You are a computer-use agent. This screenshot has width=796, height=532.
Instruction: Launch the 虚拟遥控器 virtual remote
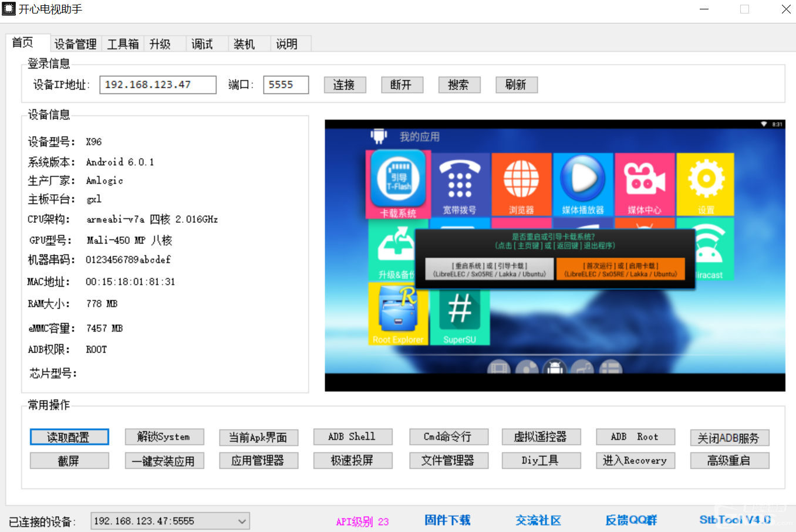coord(541,437)
